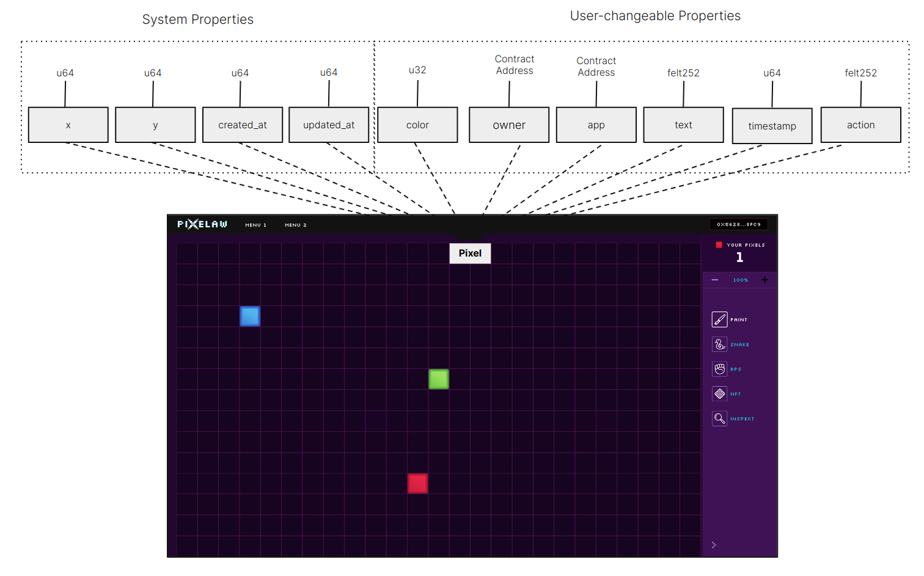Zoom out with the minus button
The width and height of the screenshot is (924, 576).
(714, 280)
